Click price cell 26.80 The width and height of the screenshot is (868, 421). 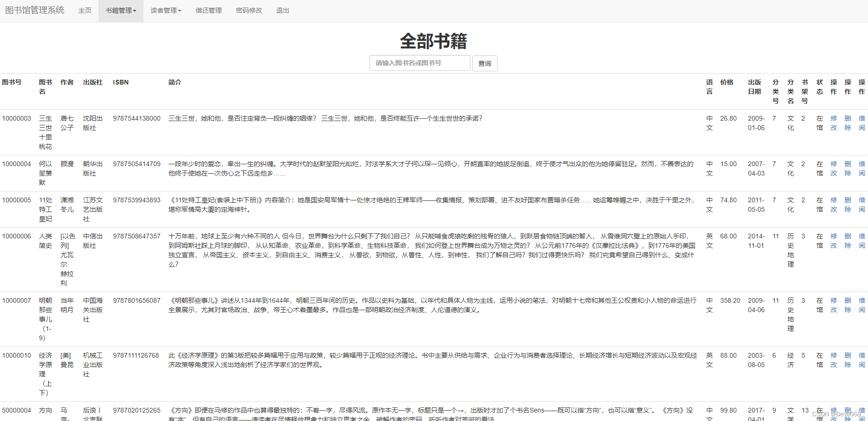click(x=728, y=118)
